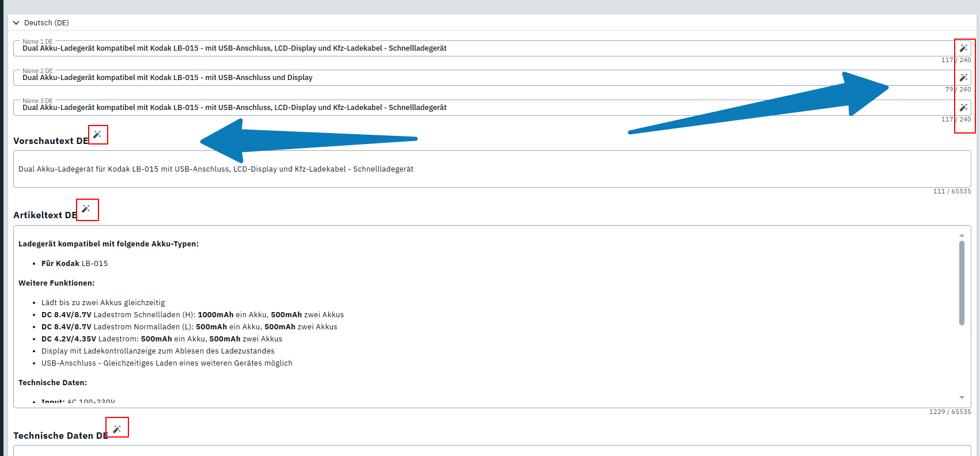Collapse the Deutsch (DE) section chevron
Viewport: 980px width, 456px height.
pos(16,23)
